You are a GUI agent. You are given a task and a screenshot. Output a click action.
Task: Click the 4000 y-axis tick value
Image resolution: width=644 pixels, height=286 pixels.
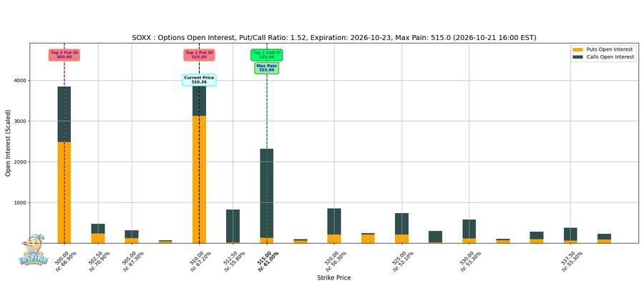pos(20,80)
